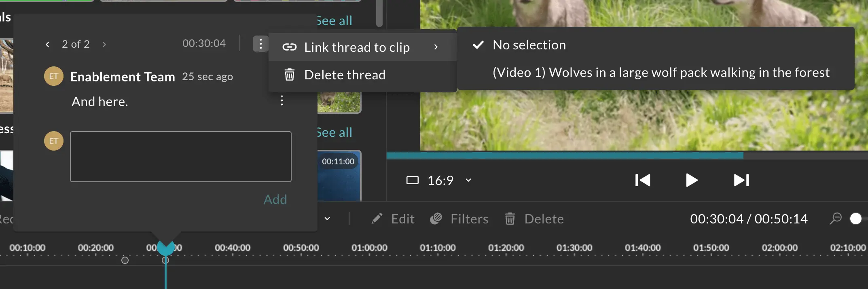The width and height of the screenshot is (868, 289).
Task: Choose Delete thread menu entry
Action: 362,75
